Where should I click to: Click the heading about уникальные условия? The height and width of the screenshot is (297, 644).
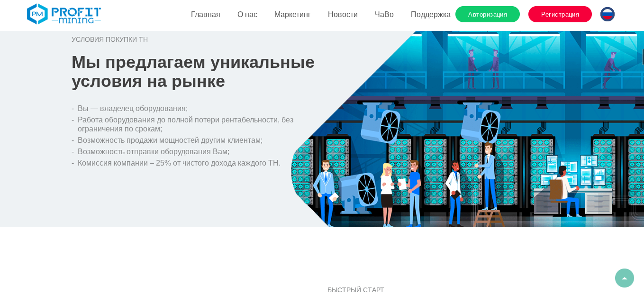point(193,72)
